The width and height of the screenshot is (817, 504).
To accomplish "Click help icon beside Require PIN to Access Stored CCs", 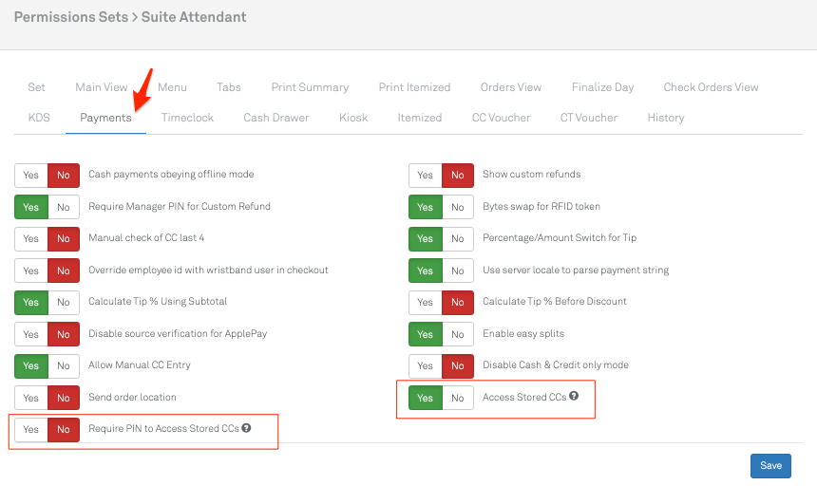I will point(246,428).
